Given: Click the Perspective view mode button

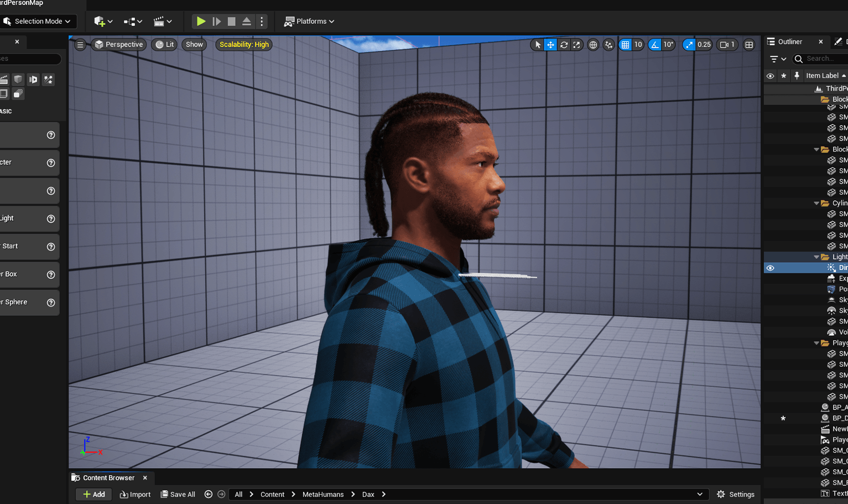Looking at the screenshot, I should tap(119, 45).
